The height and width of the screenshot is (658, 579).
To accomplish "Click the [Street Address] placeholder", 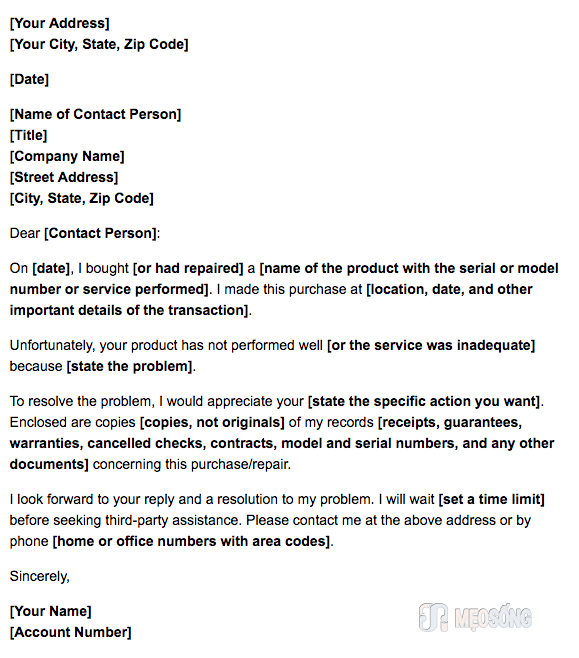I will (x=64, y=177).
